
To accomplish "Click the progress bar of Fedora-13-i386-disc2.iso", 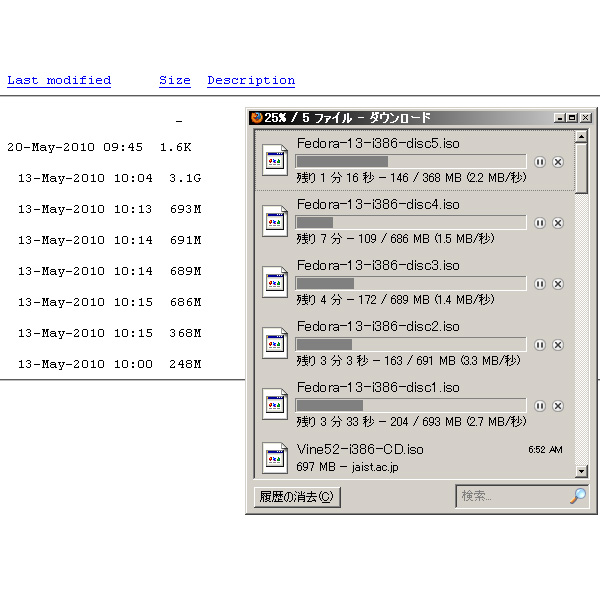I will click(x=411, y=344).
